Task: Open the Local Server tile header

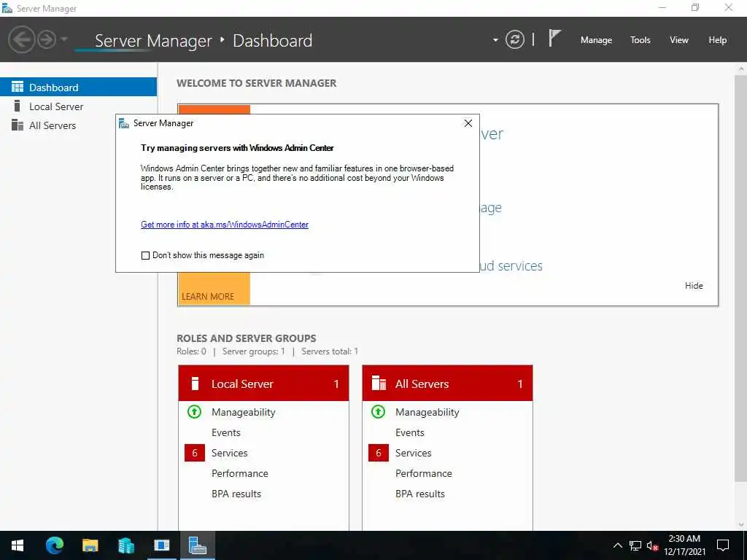Action: pyautogui.click(x=263, y=384)
